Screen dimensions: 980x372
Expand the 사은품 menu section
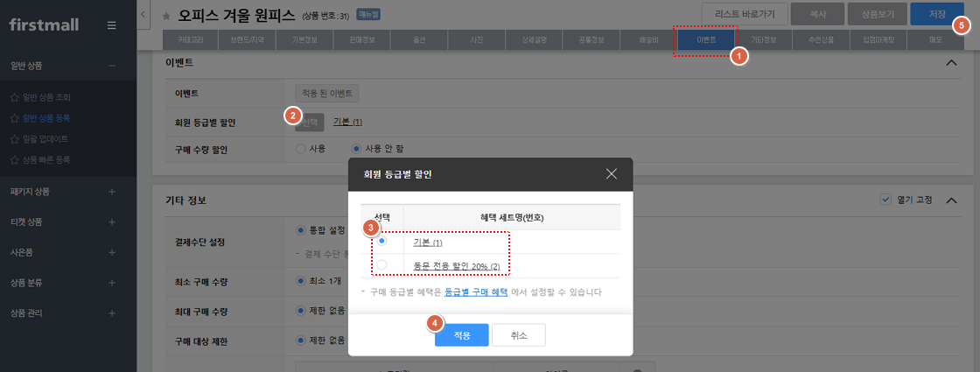click(112, 253)
